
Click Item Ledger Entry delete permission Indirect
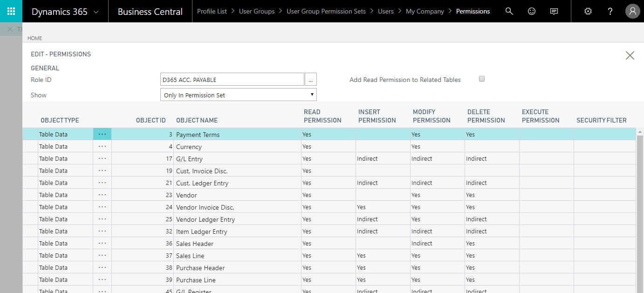tap(492, 231)
